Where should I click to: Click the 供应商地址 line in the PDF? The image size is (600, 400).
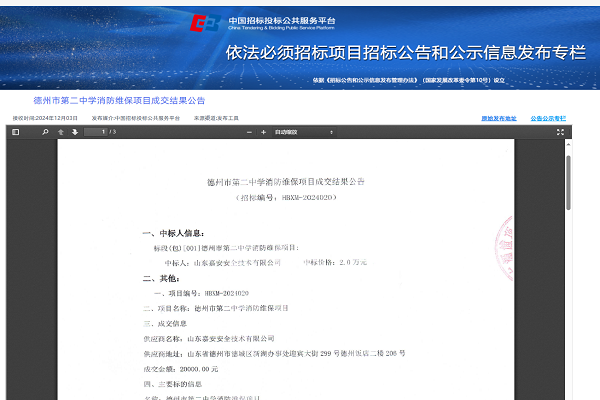coord(274,354)
